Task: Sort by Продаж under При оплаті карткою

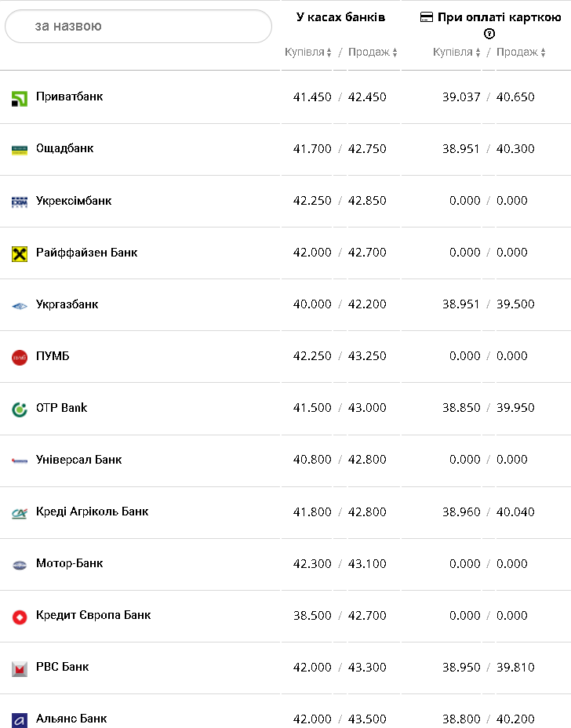Action: click(522, 53)
